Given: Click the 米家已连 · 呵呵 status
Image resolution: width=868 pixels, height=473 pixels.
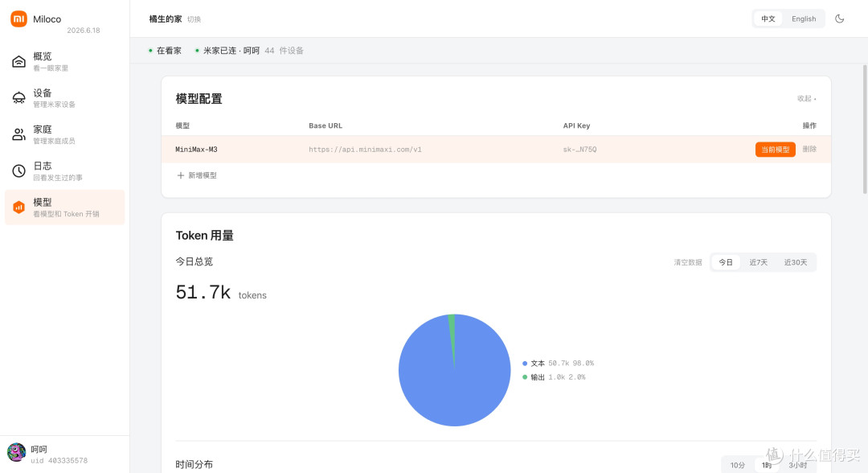Looking at the screenshot, I should [x=227, y=51].
